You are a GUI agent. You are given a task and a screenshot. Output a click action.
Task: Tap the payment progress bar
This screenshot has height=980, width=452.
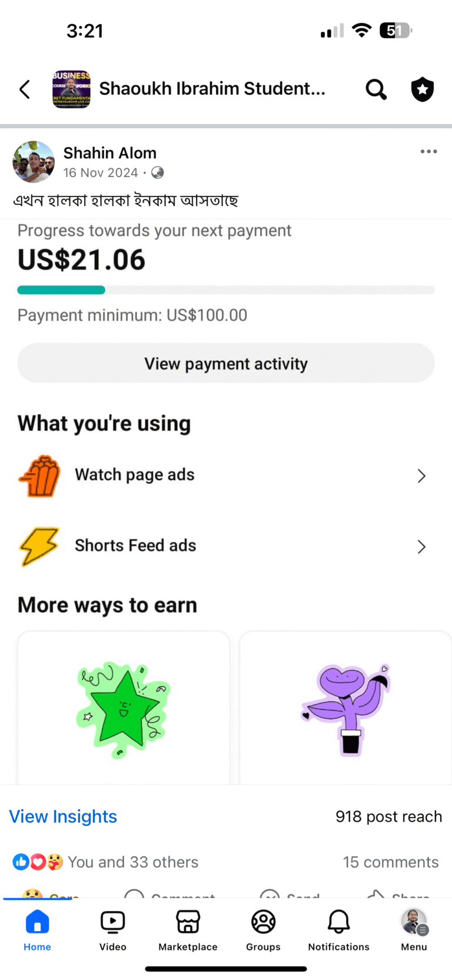[x=226, y=290]
